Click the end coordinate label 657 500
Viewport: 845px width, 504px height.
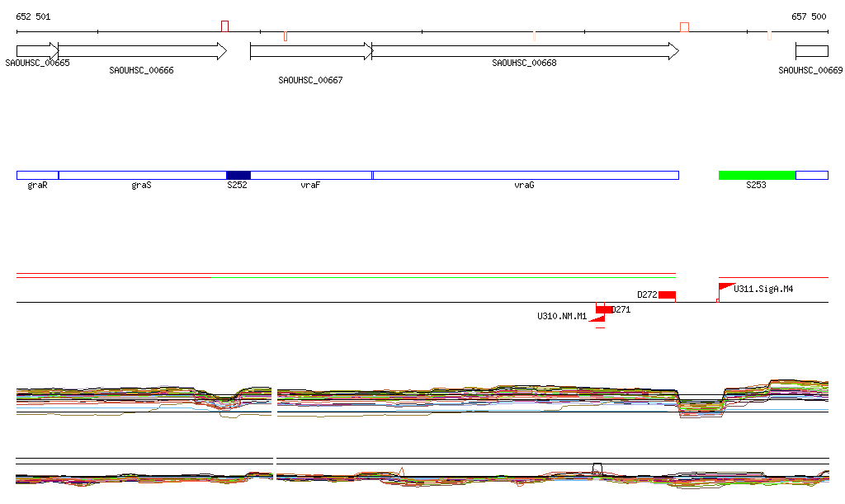pyautogui.click(x=808, y=16)
